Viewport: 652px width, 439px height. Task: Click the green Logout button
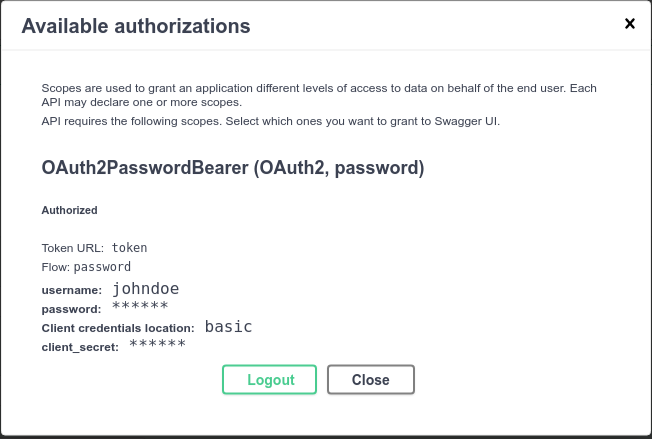(269, 380)
